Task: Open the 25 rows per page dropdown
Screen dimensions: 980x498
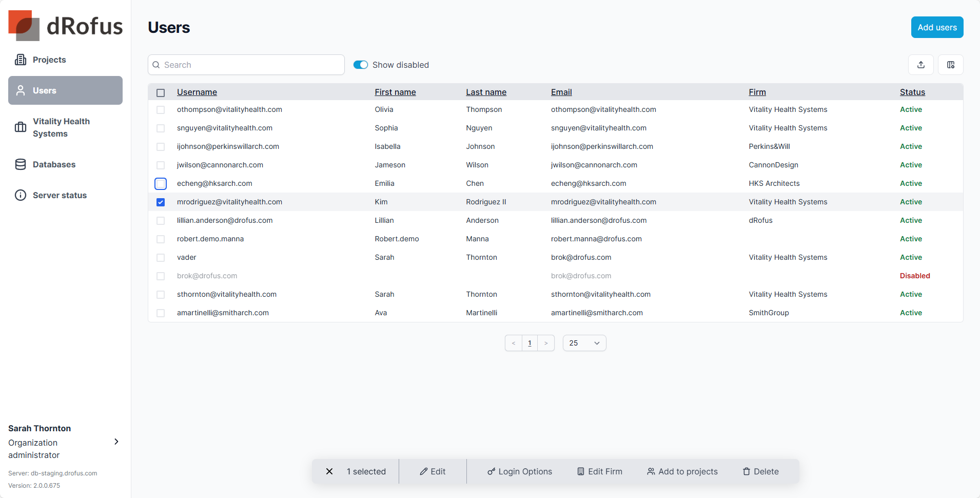Action: click(x=584, y=343)
